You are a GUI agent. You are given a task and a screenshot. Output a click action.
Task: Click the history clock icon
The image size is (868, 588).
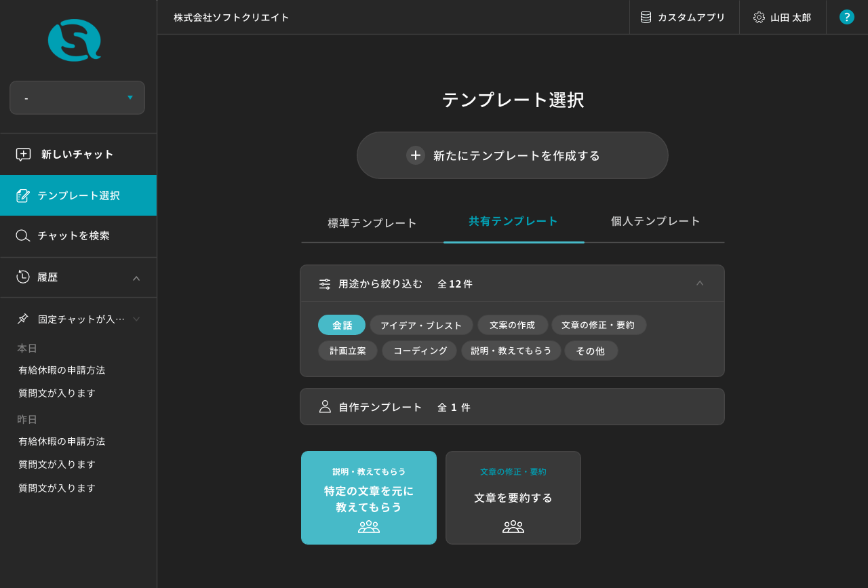23,277
